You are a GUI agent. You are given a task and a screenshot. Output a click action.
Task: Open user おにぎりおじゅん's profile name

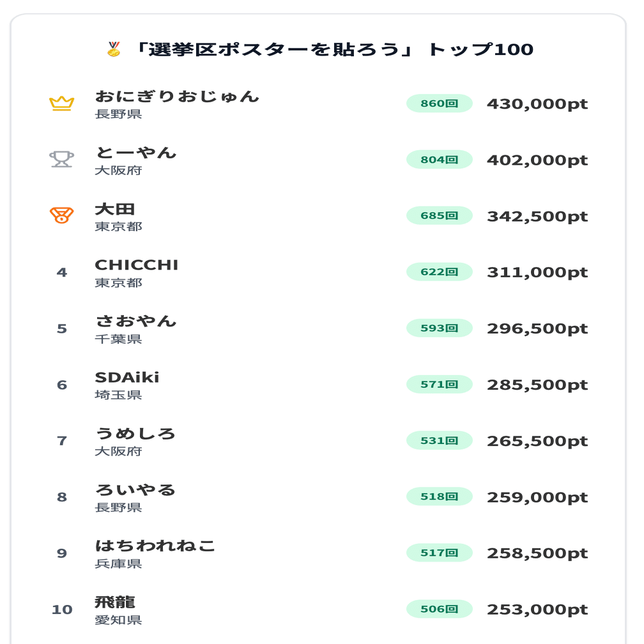[177, 96]
